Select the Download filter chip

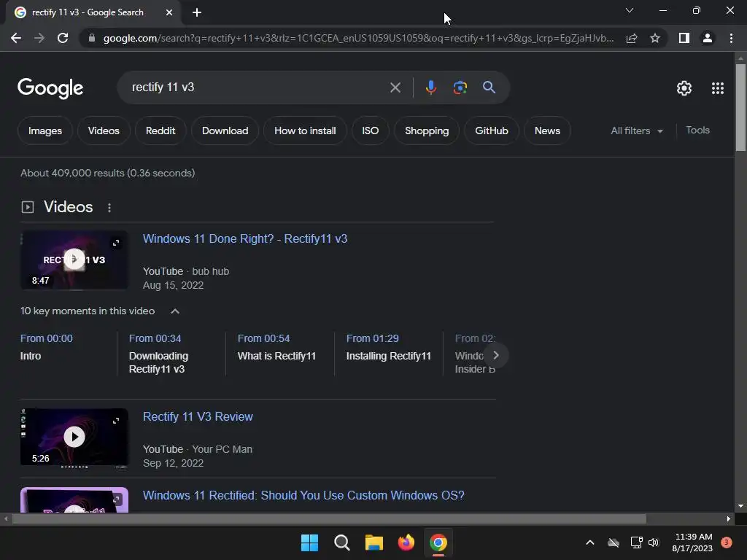point(225,131)
